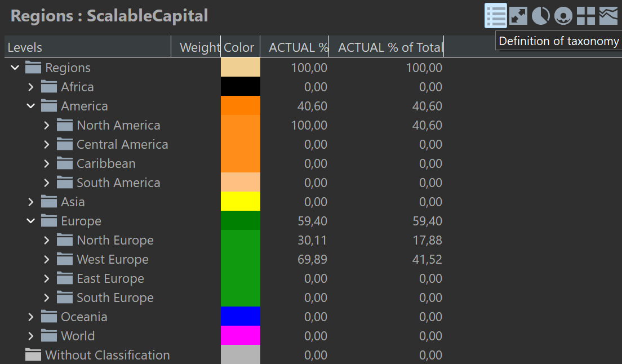Viewport: 622px width, 364px height.
Task: Collapse the Regions root node
Action: (15, 68)
